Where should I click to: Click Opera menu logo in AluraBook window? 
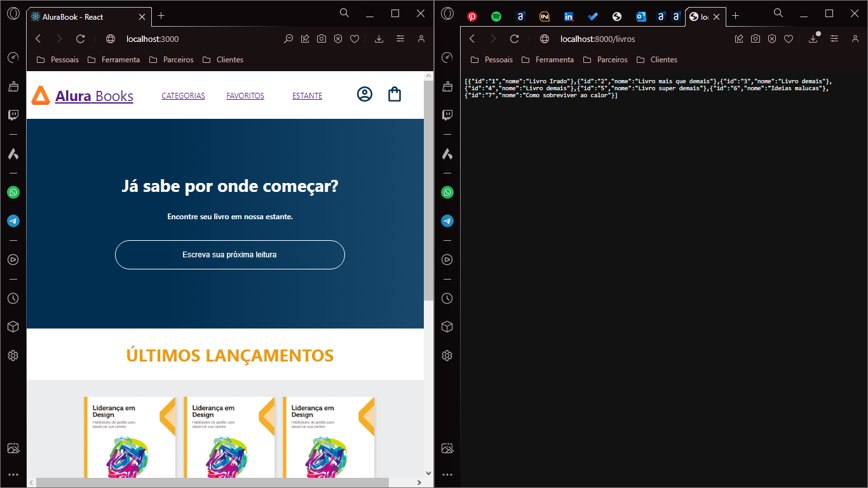pos(13,13)
